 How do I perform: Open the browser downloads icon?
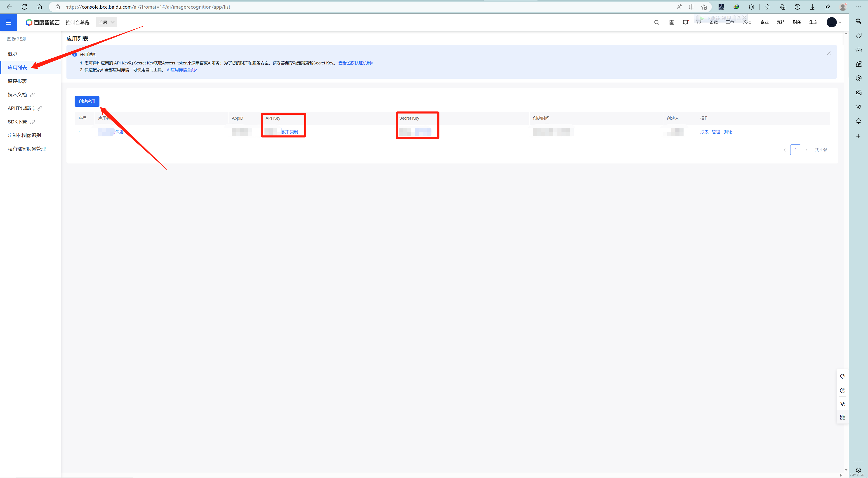[x=812, y=7]
